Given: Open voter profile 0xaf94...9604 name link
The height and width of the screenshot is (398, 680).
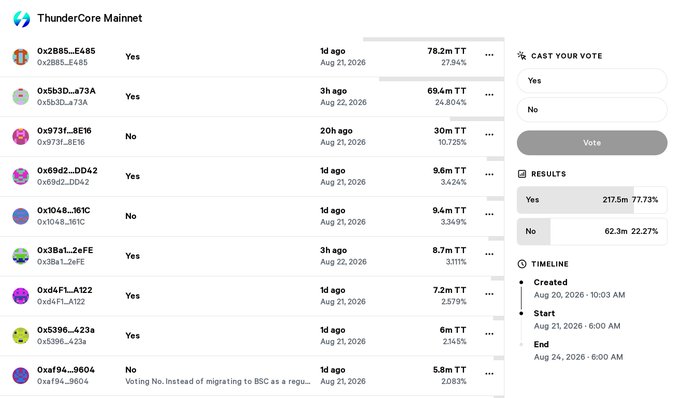Looking at the screenshot, I should (x=65, y=370).
